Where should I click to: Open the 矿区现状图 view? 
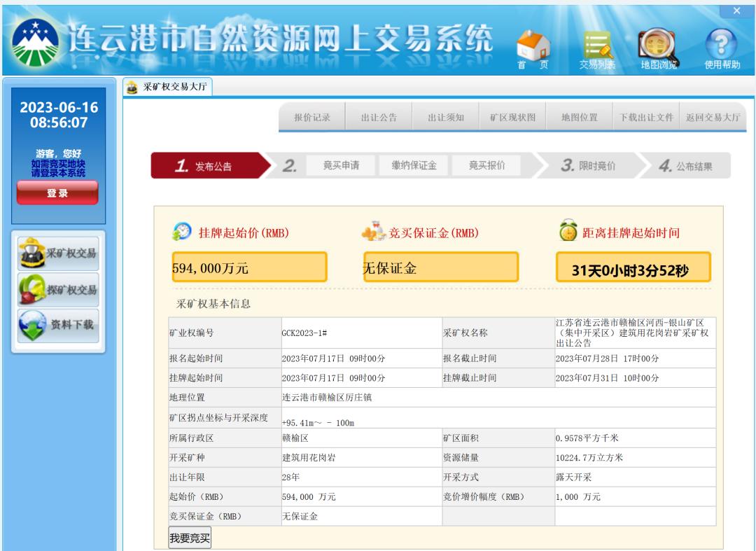512,118
